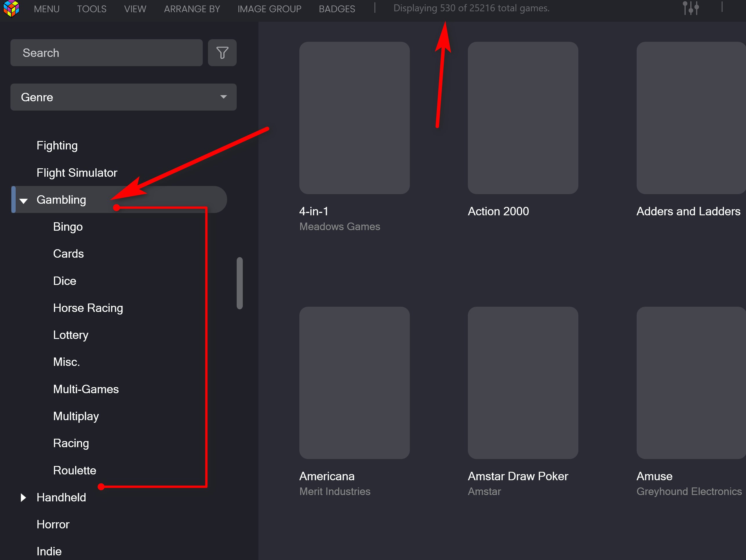Select the Americana game box art
746x560 pixels.
354,383
